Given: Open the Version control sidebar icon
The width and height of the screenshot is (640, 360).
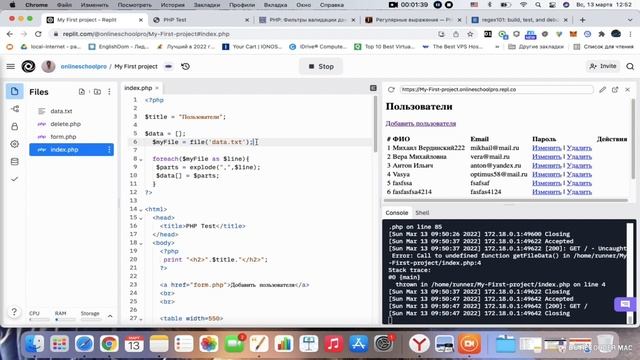Looking at the screenshot, I should click(x=15, y=109).
